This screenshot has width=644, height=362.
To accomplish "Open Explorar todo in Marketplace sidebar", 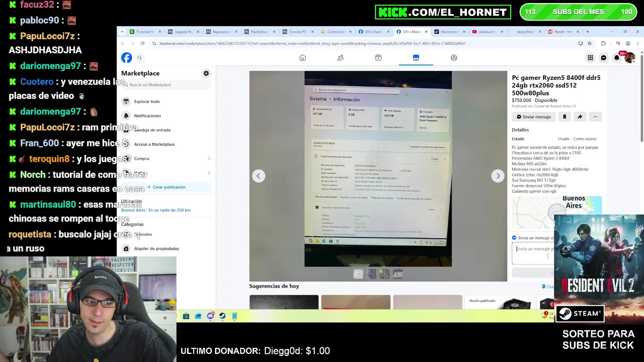I will tap(166, 102).
